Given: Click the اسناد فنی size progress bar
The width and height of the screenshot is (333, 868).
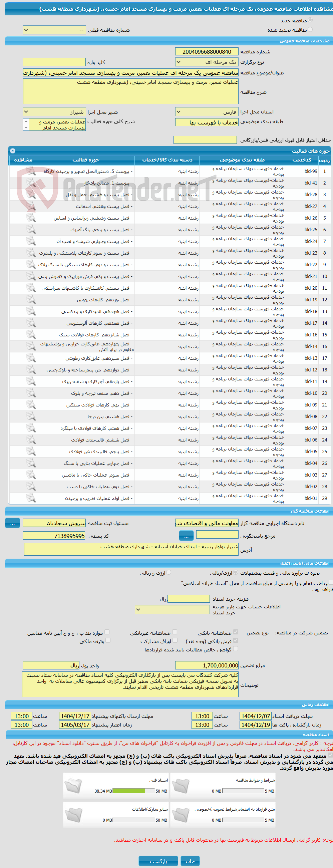Looking at the screenshot, I should click(133, 791).
